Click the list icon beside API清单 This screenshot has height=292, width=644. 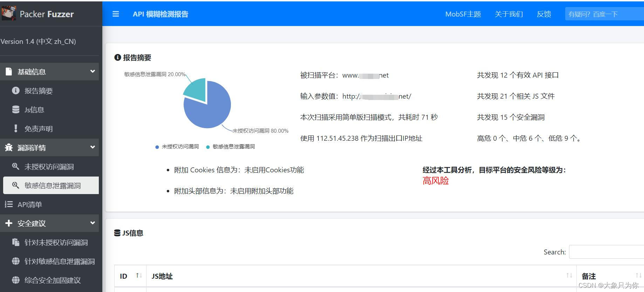tap(9, 204)
